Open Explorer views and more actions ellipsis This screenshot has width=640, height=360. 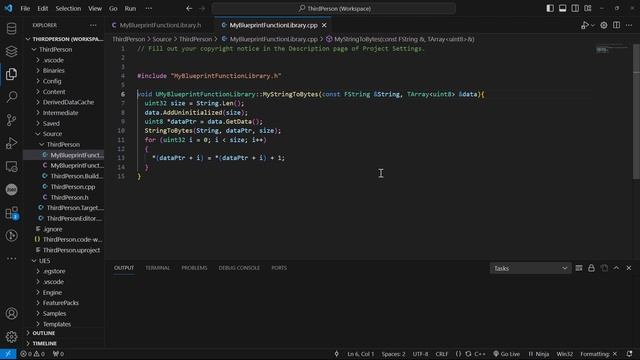pyautogui.click(x=93, y=25)
